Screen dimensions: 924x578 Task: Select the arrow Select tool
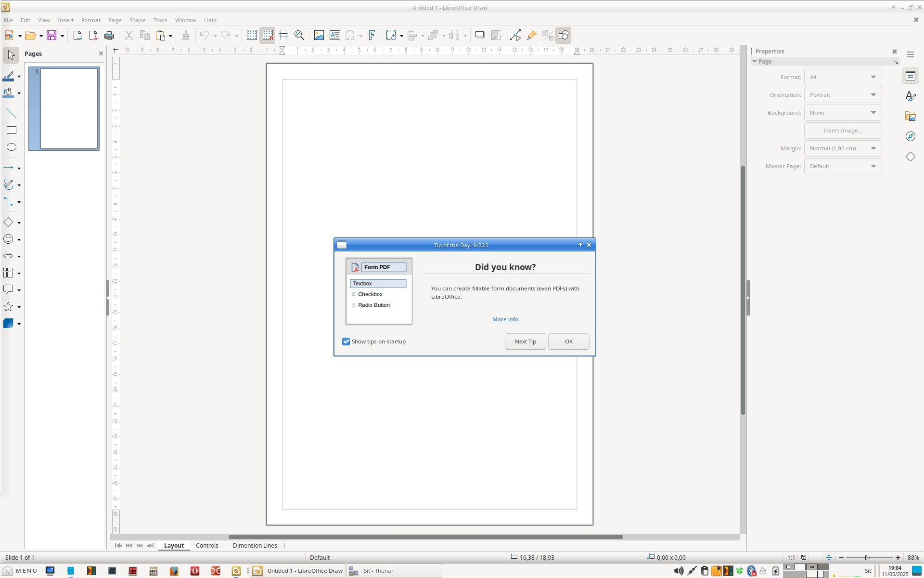coord(12,55)
